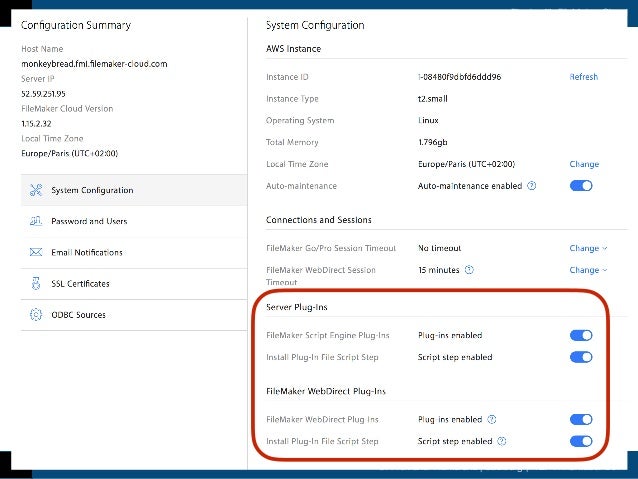Open help icon beside WebDirect Script step enabled
Screen dimensions: 638x479
502,441
